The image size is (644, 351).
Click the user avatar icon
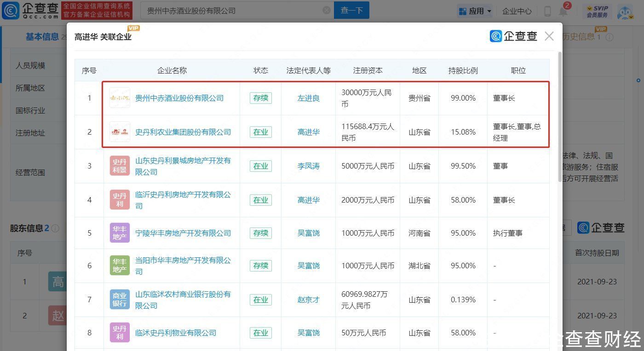pos(626,12)
